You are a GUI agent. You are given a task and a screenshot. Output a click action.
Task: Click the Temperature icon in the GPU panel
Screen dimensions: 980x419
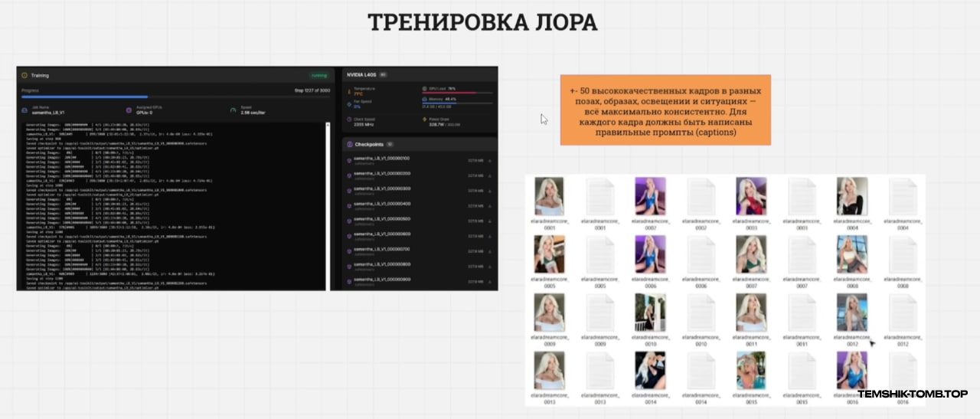click(x=349, y=91)
